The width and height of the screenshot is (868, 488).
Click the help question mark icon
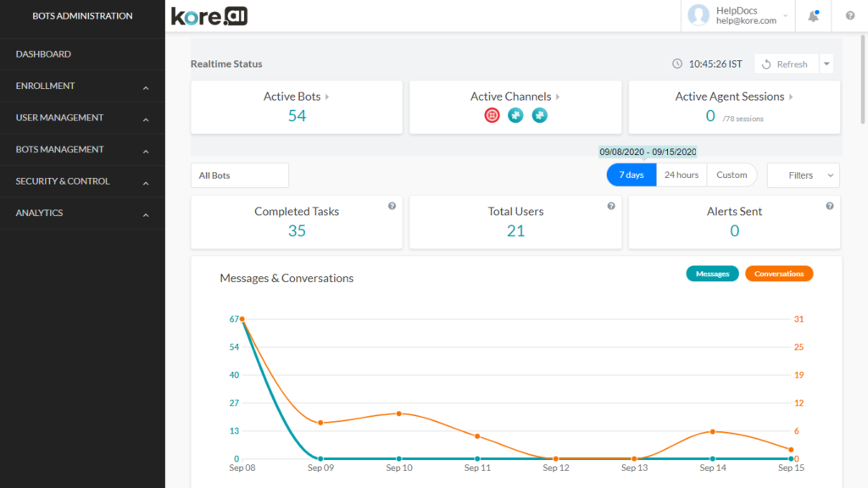850,15
